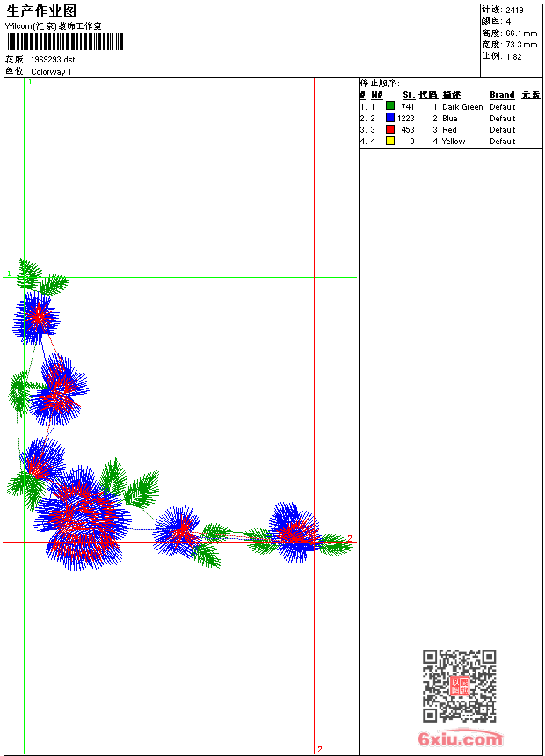This screenshot has height=756, width=545.
Task: Click the Red color swatch in row 3
Action: [x=390, y=129]
